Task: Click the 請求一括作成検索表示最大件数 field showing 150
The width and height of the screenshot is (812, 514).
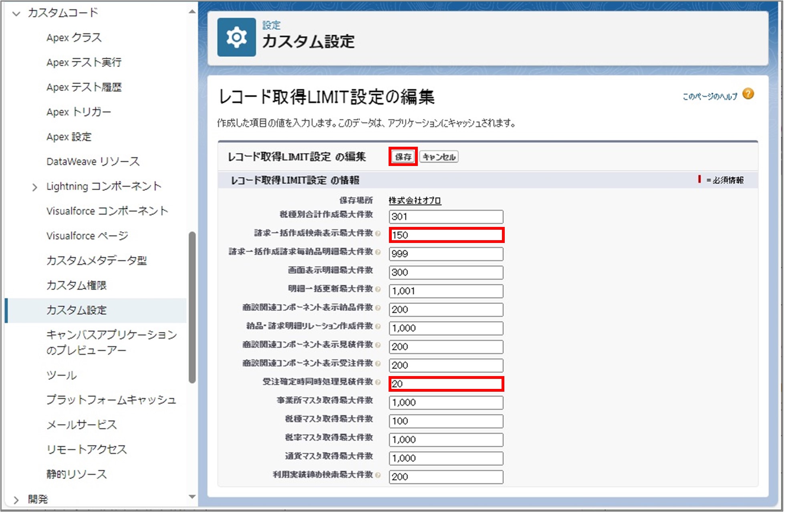Action: tap(446, 235)
